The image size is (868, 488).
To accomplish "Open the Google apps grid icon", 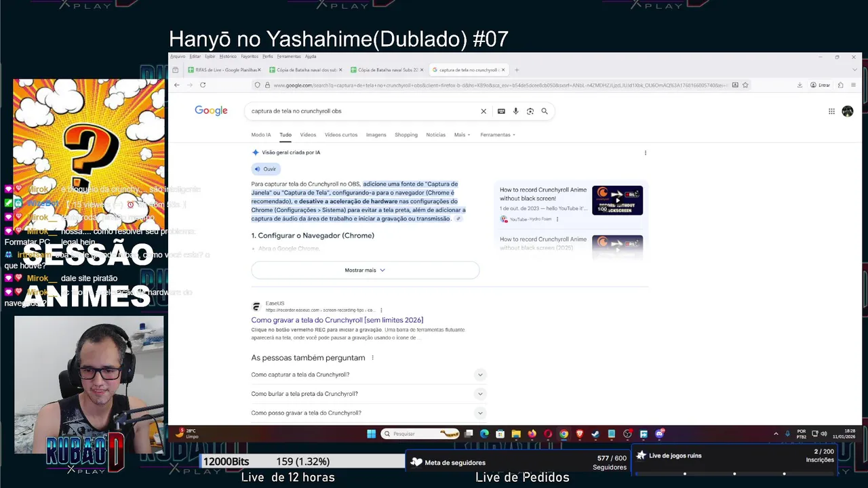I will point(831,111).
